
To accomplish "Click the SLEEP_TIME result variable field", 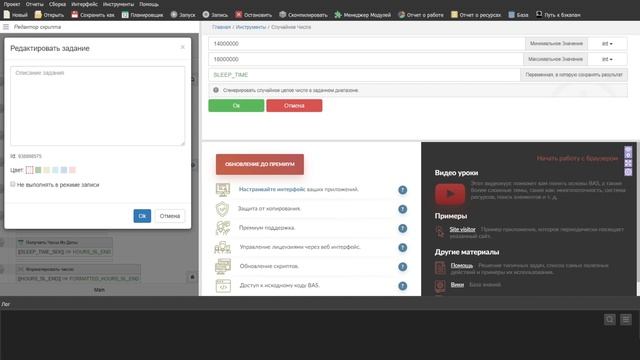I will 364,75.
